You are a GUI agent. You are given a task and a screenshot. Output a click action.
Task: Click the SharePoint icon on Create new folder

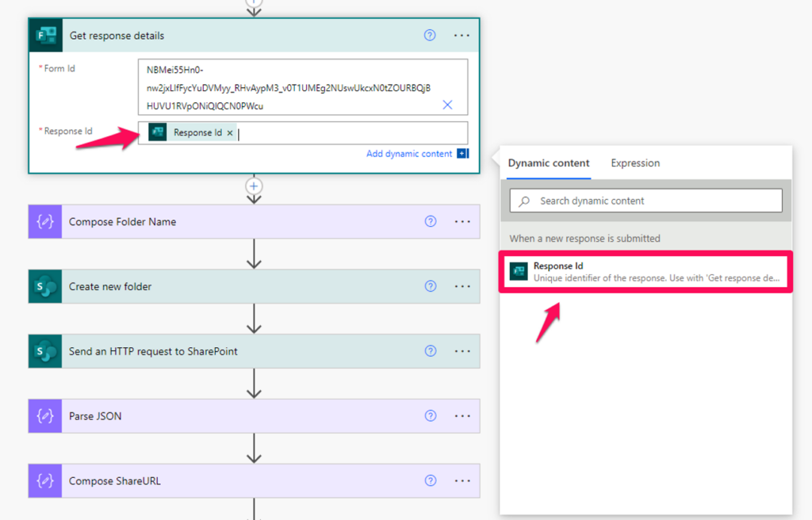coord(44,287)
